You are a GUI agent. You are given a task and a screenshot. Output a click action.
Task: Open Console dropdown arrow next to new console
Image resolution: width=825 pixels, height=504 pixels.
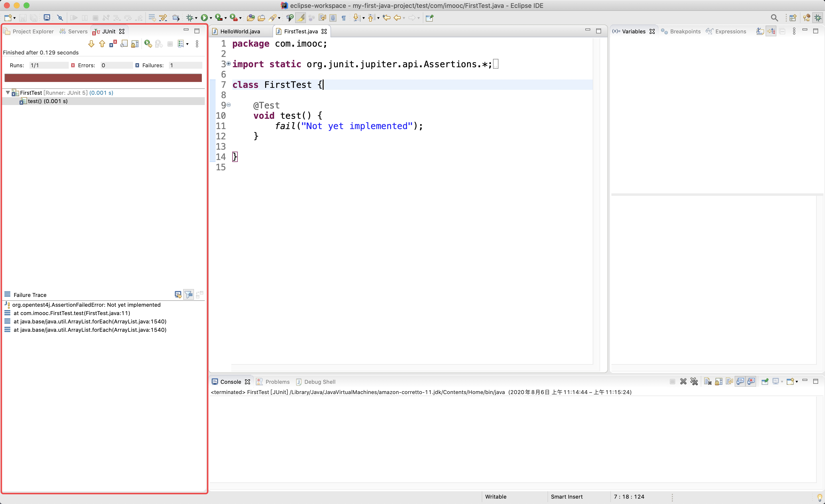797,382
